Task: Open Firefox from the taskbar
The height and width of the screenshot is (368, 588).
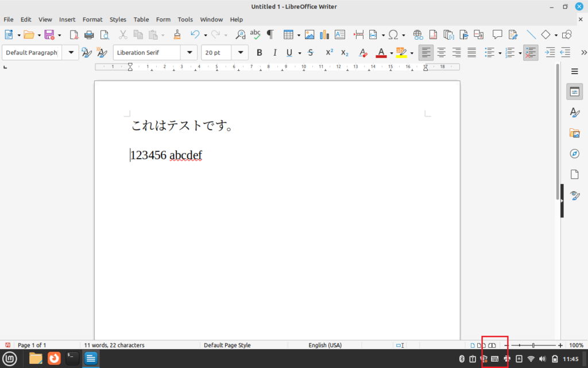Action: (54, 358)
